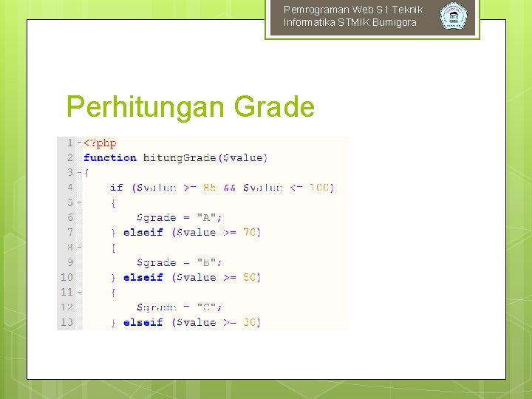Click 'elseif' keyword on line 10
Image resolution: width=532 pixels, height=399 pixels.
(x=143, y=278)
